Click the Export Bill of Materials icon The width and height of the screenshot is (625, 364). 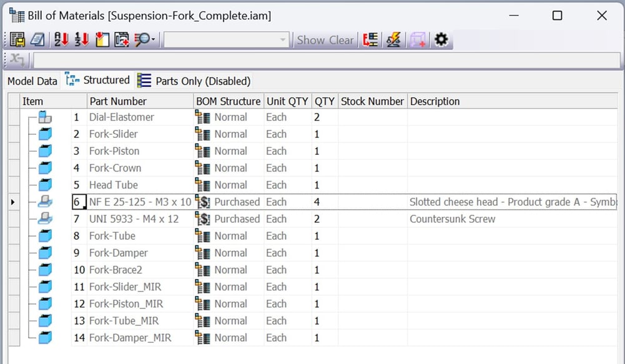pos(16,39)
